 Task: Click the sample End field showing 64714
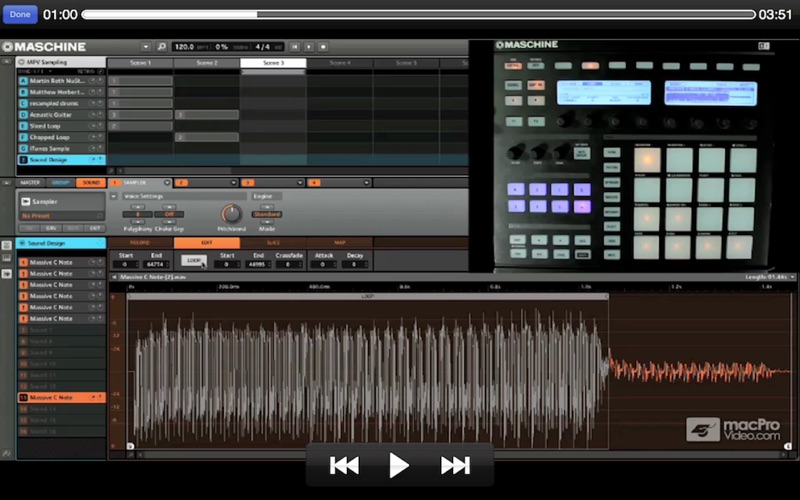pyautogui.click(x=156, y=264)
